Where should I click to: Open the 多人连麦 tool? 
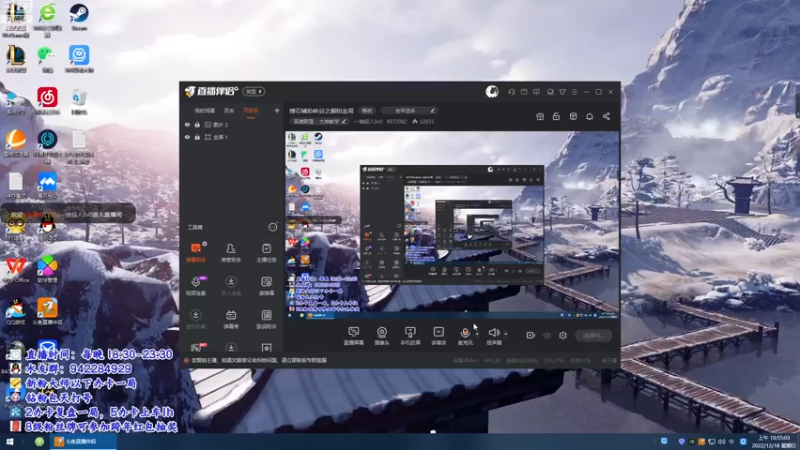[231, 286]
